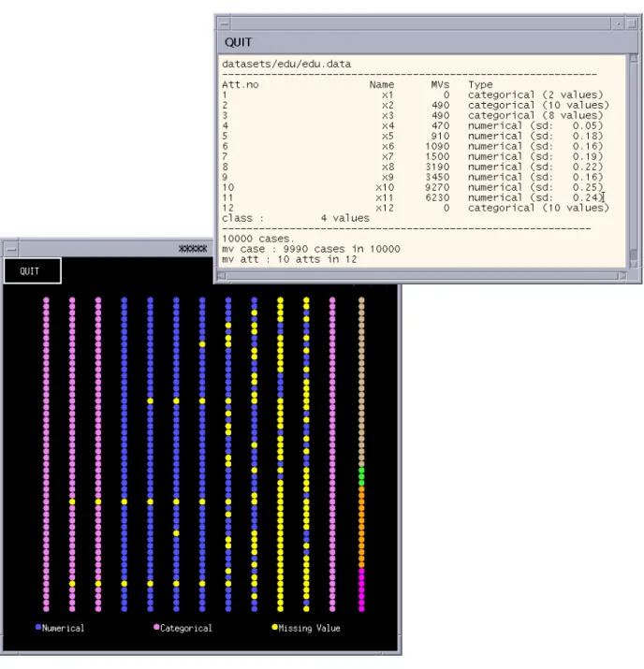Click 'class : 4 values' line

[296, 218]
